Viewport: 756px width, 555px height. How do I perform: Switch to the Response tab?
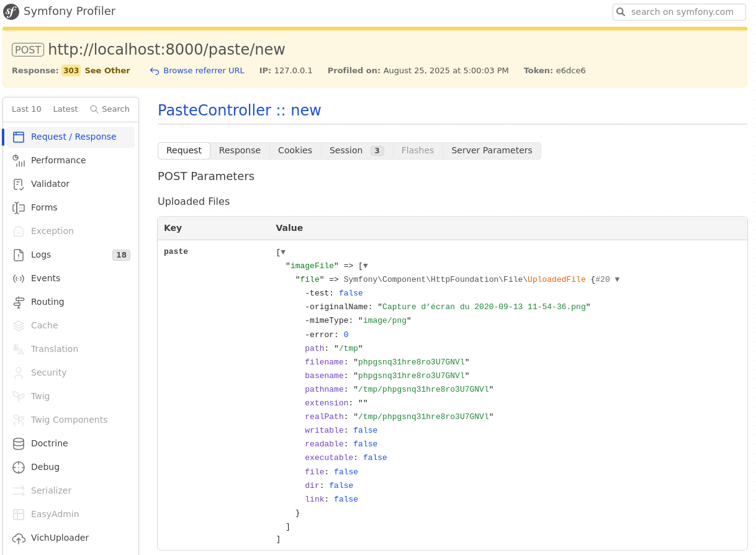pos(240,151)
